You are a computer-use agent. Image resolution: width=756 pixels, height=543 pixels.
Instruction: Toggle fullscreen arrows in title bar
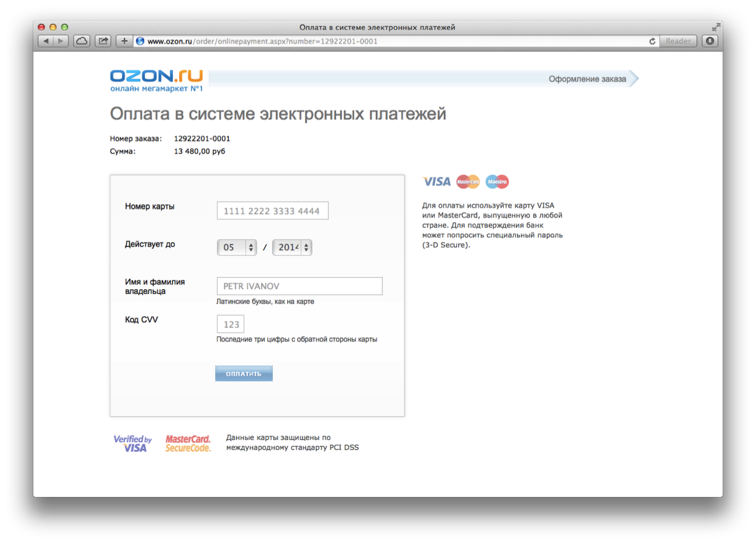(715, 27)
